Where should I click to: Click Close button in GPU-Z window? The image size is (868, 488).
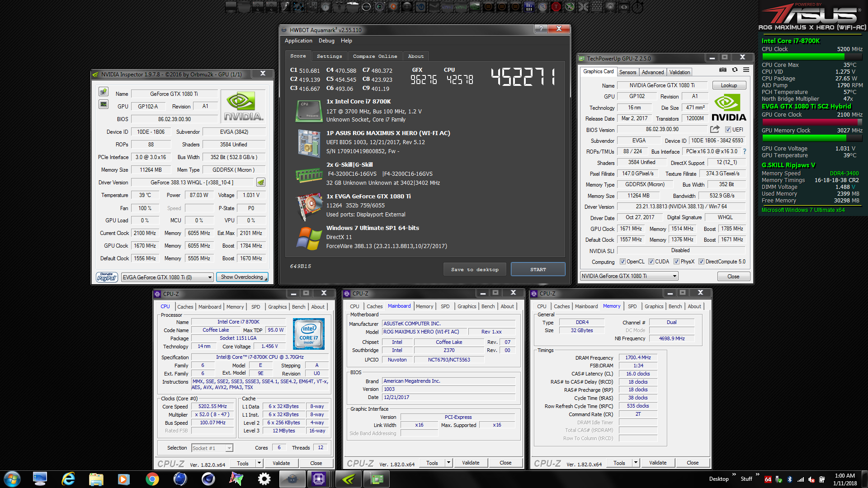(733, 277)
